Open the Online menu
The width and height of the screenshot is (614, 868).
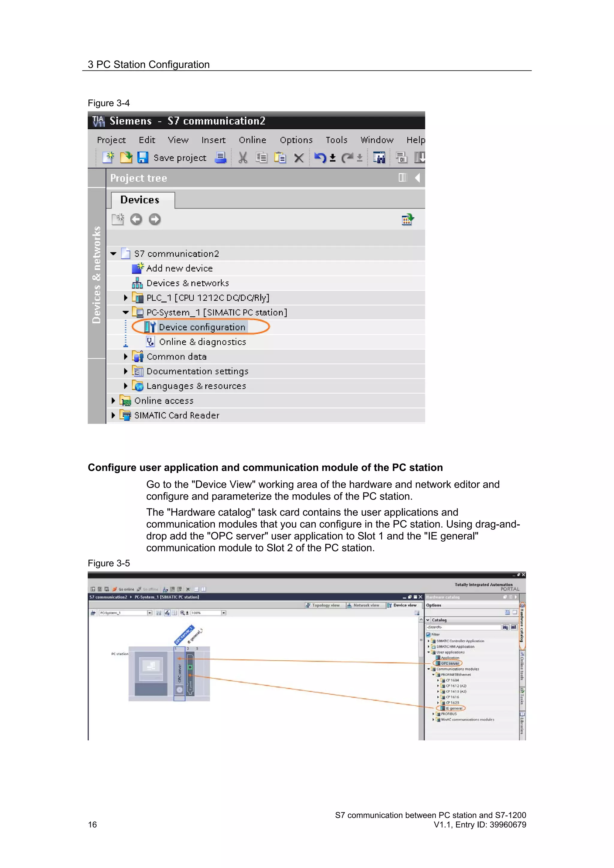(252, 140)
